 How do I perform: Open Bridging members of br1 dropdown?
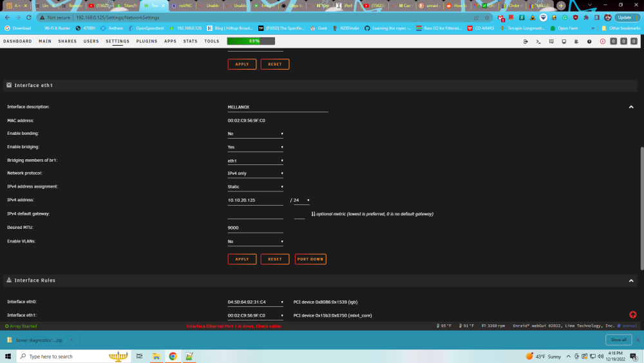[256, 161]
